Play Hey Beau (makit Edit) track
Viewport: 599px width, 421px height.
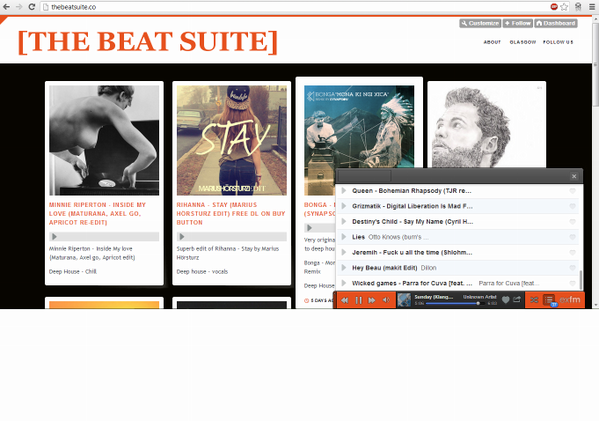coord(344,268)
